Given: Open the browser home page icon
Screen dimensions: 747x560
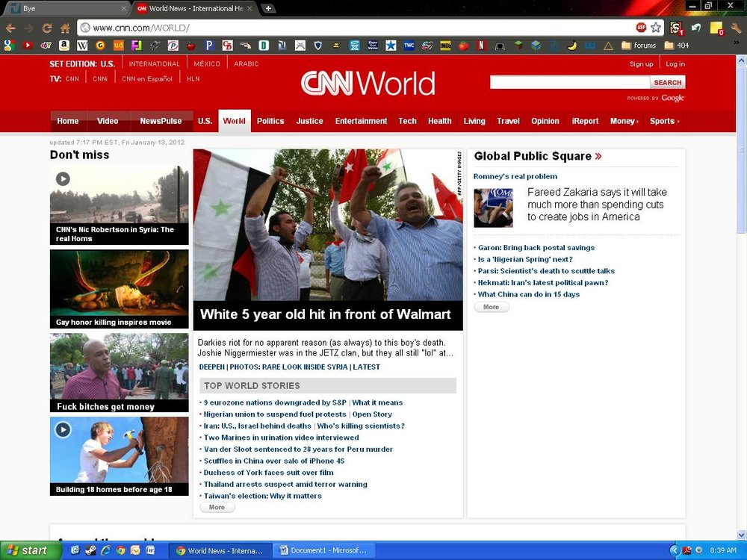Looking at the screenshot, I should point(65,28).
